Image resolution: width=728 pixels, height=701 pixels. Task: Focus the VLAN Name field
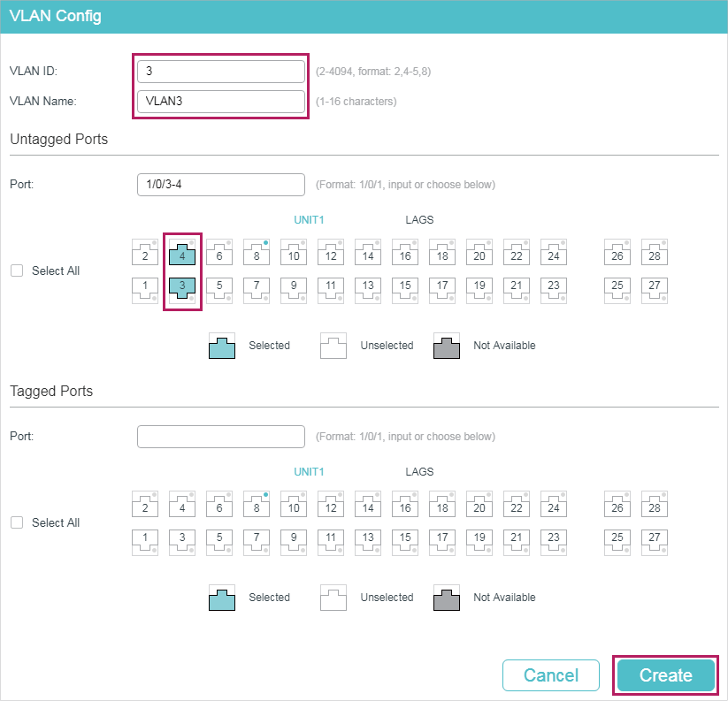(221, 102)
